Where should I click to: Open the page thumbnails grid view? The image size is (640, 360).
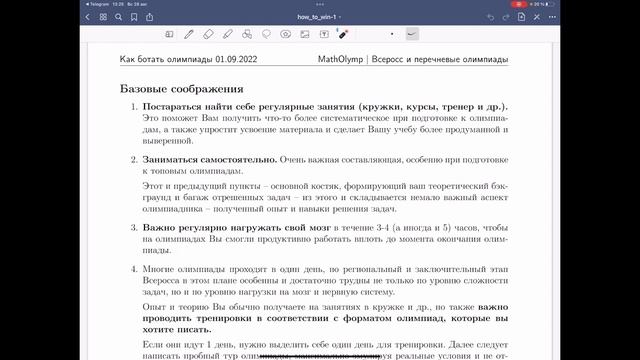(x=103, y=17)
